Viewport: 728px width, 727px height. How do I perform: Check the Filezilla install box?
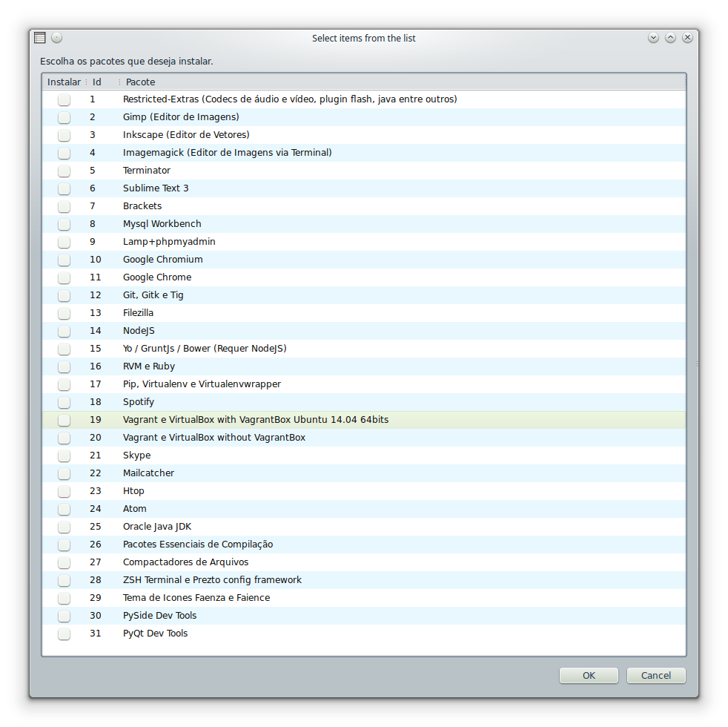tap(64, 313)
